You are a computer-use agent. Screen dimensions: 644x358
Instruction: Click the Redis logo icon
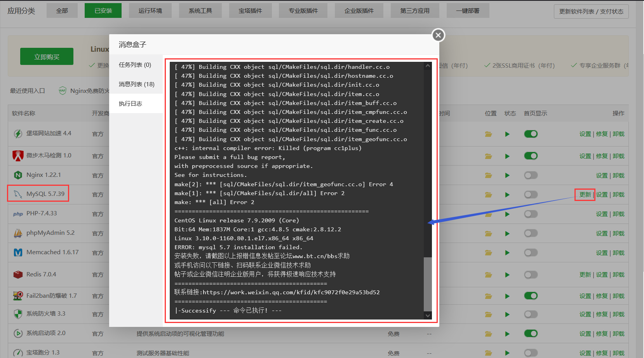point(18,274)
